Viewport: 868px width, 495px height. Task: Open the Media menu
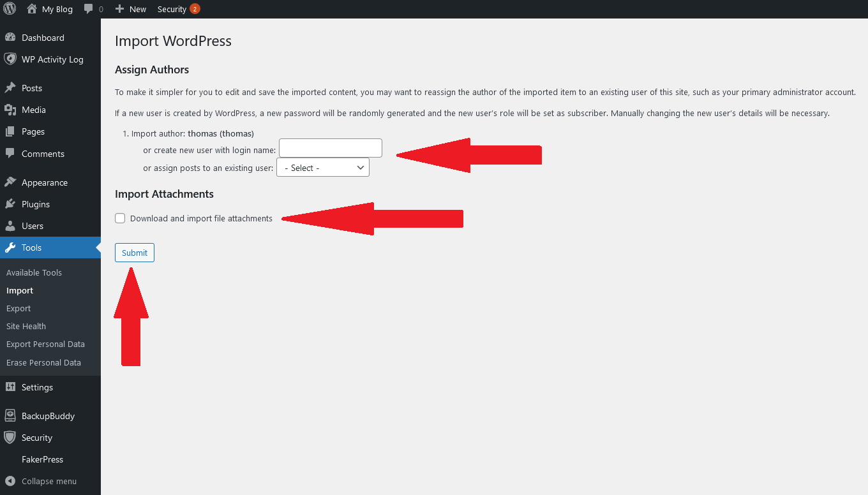point(34,110)
